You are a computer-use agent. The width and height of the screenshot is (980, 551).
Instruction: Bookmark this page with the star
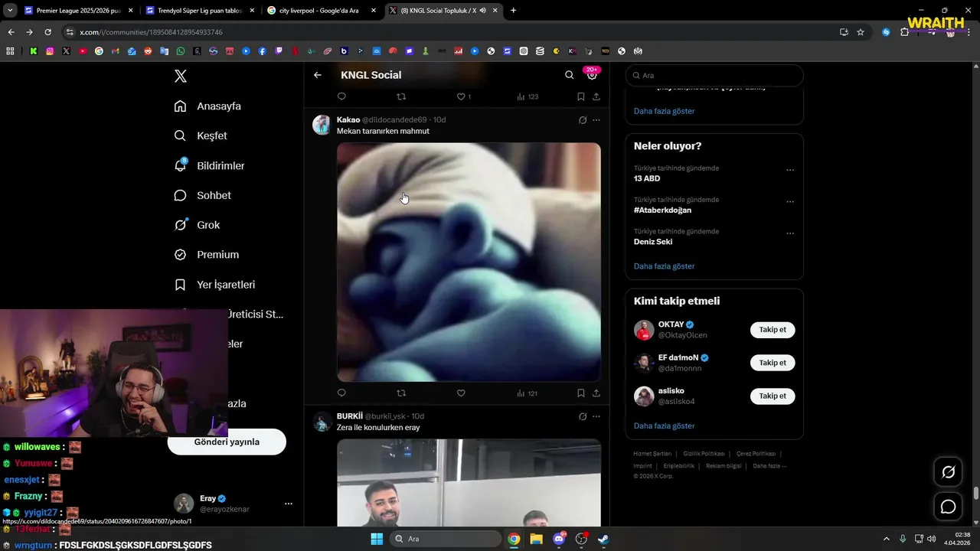click(861, 32)
